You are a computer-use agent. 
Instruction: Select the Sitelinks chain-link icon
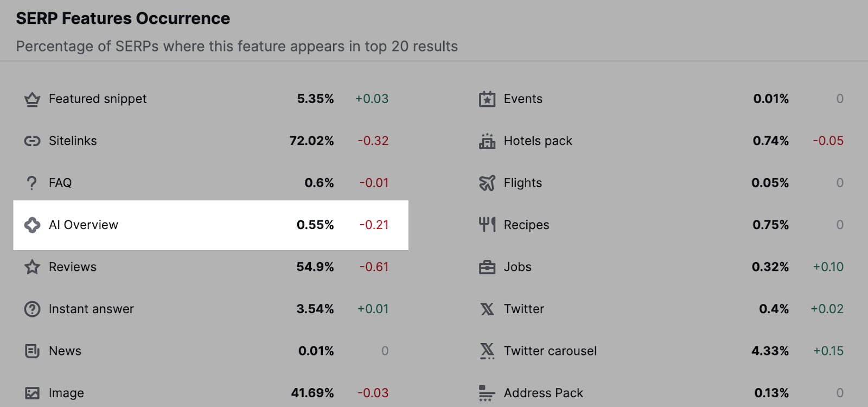32,141
